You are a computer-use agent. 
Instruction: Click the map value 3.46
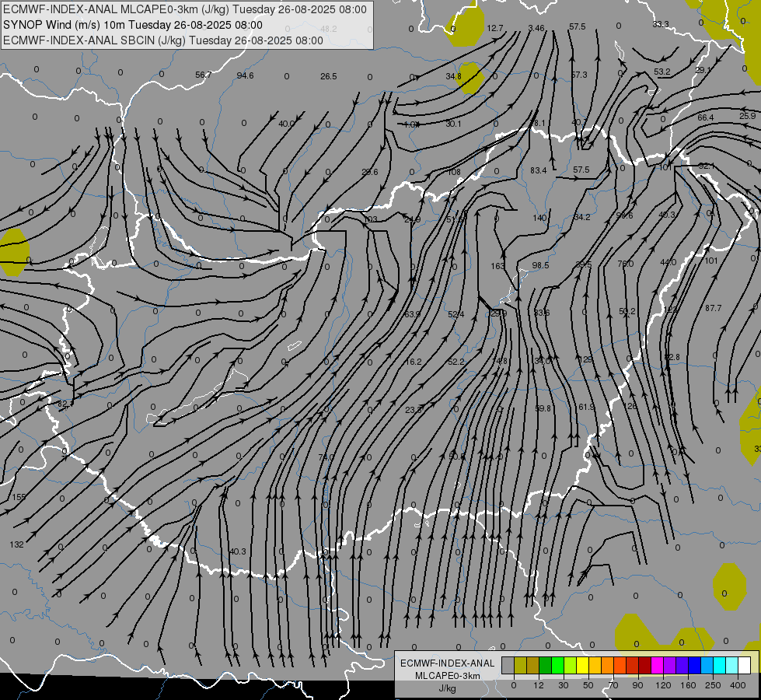point(536,28)
